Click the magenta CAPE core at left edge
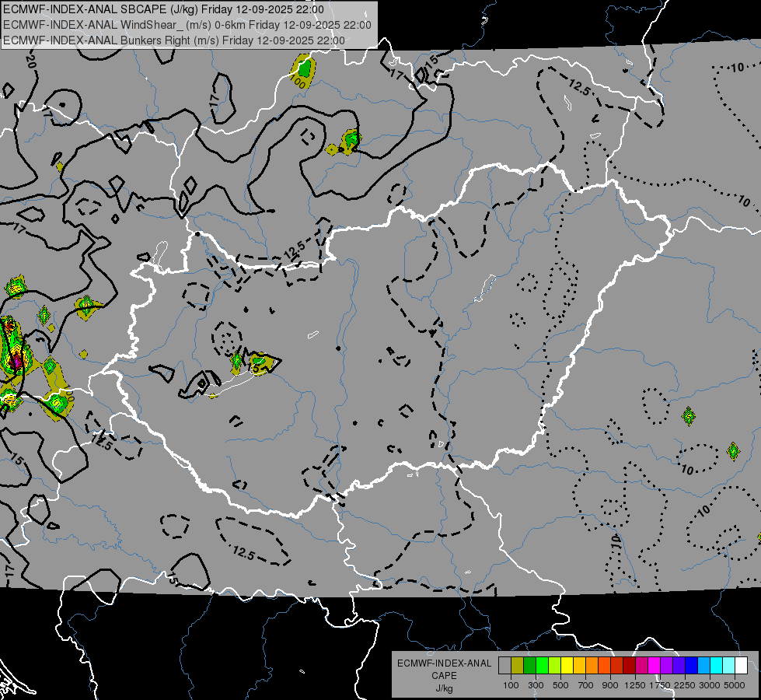 [16, 362]
